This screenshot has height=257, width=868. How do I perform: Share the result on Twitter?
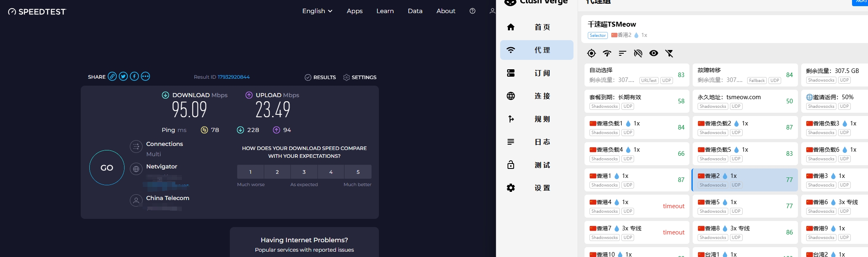pos(123,77)
